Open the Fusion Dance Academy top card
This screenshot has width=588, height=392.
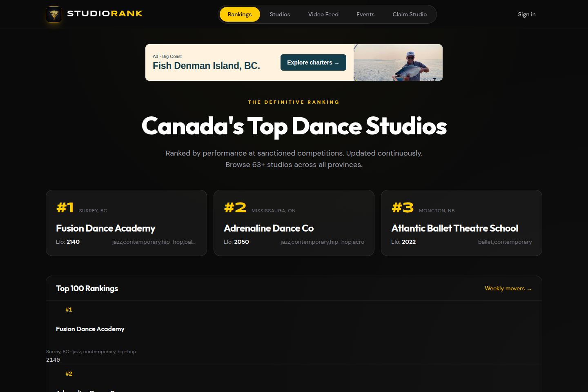click(127, 223)
